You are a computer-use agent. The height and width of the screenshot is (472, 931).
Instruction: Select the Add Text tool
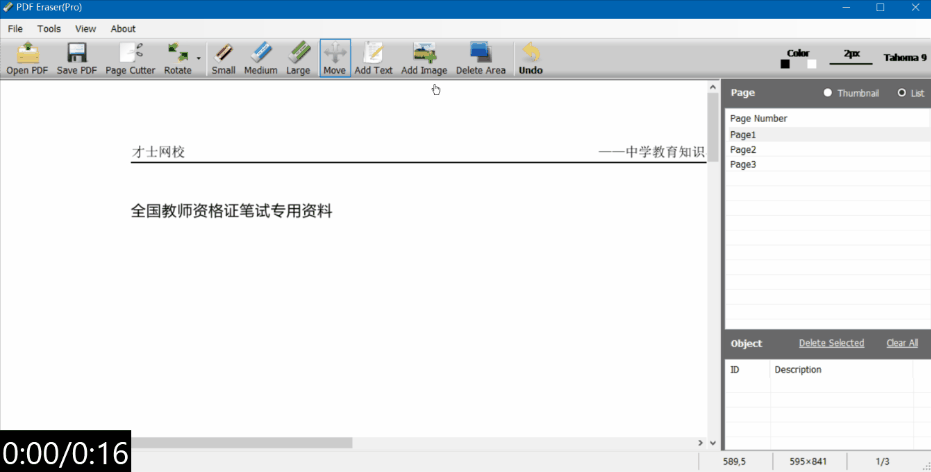[x=373, y=58]
